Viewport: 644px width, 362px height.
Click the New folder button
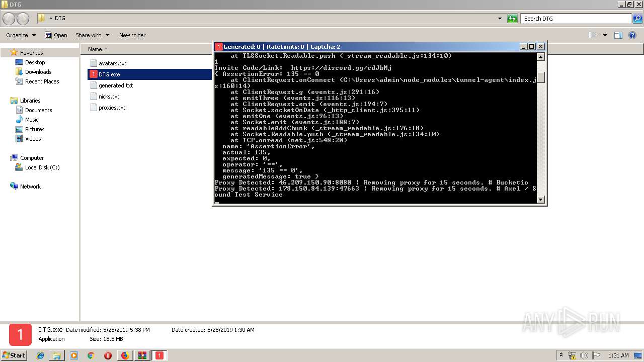132,35
